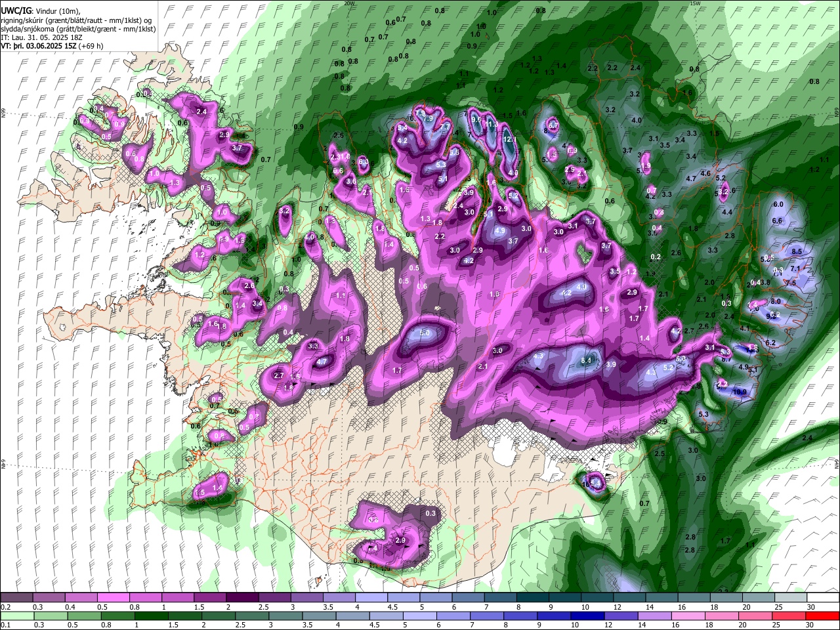Click the pale grey snow swatch between 25 and 30
The width and height of the screenshot is (840, 630).
[791, 598]
